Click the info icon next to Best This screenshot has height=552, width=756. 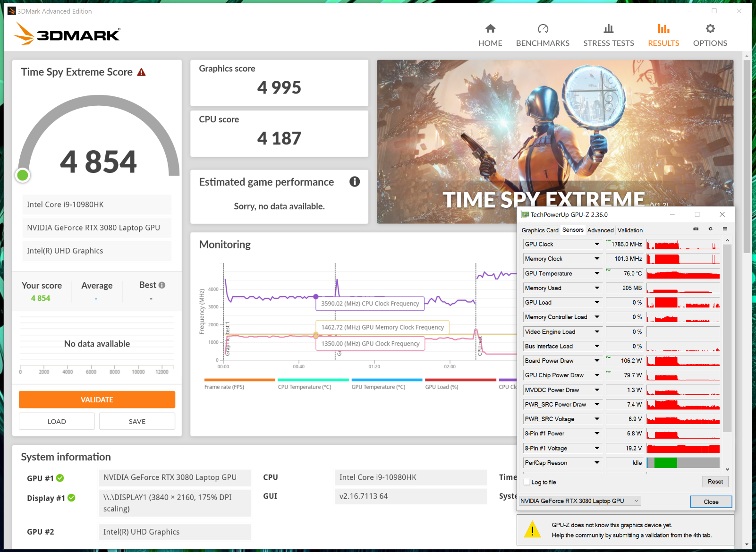tap(162, 285)
